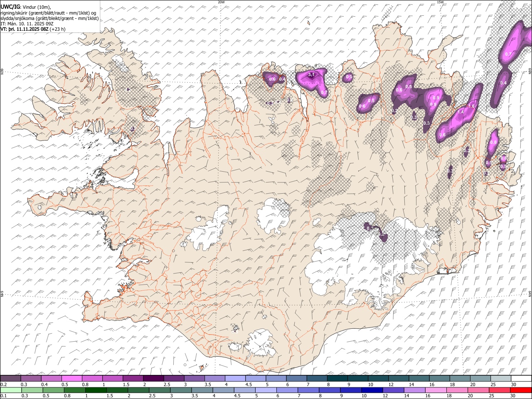This screenshot has height=399, width=532.
Task: Select the dark blue 10 swatch on lower scale
Action: click(372, 390)
